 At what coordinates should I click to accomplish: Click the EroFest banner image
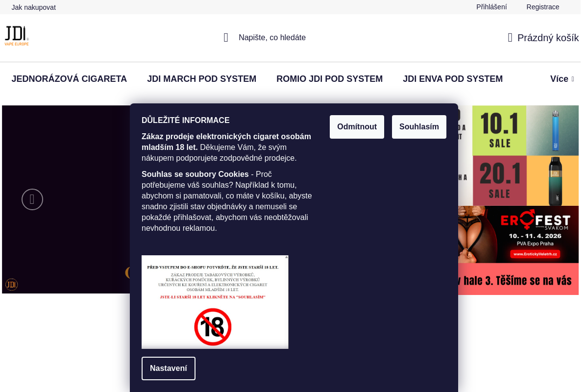[518, 234]
